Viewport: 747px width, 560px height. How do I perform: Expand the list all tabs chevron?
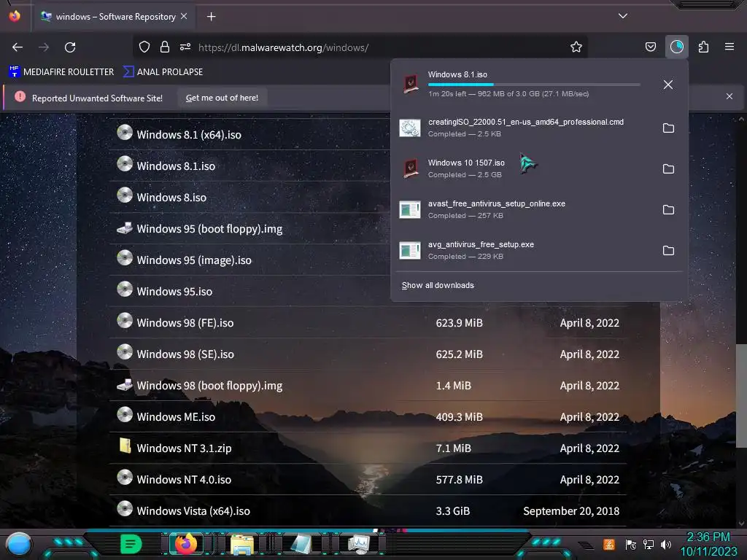pos(623,16)
